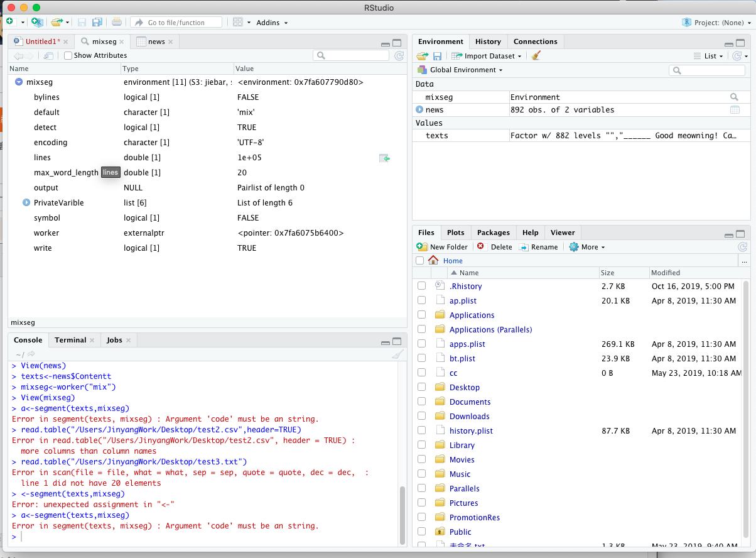Switch to the Terminal tab
Viewport: 756px width, 558px height.
coord(70,340)
